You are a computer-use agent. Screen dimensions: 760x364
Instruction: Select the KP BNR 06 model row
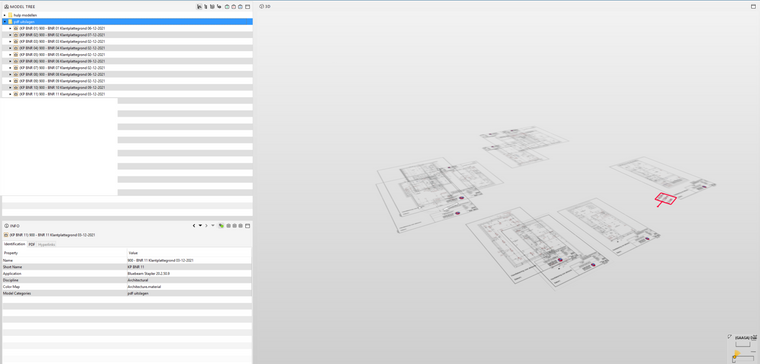[x=127, y=61]
